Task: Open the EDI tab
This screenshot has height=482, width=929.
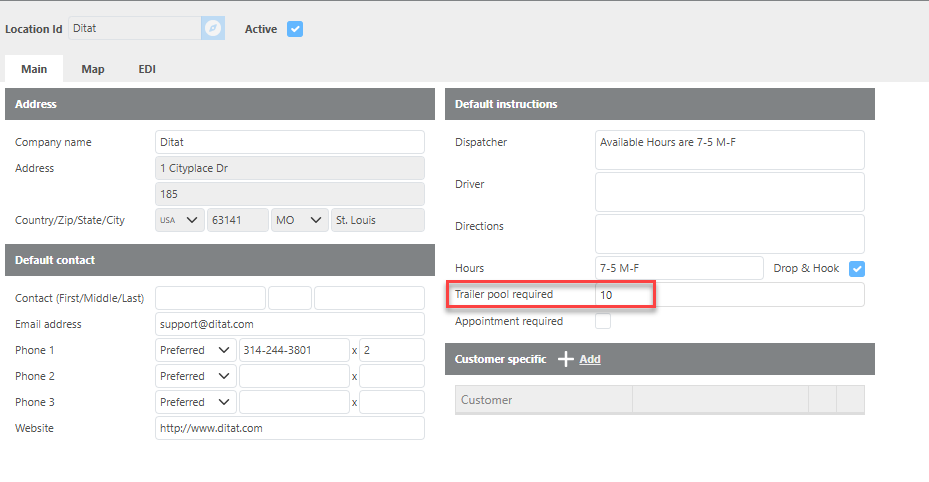Action: click(x=147, y=69)
